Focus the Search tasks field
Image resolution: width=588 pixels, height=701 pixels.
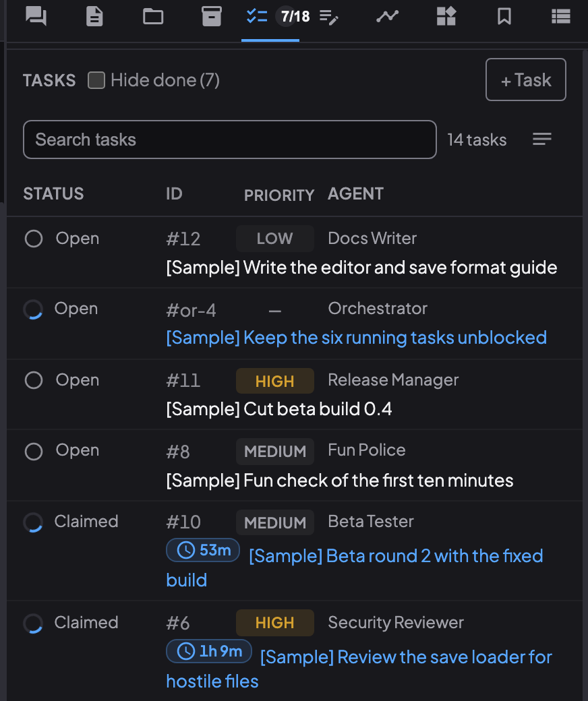coord(230,140)
